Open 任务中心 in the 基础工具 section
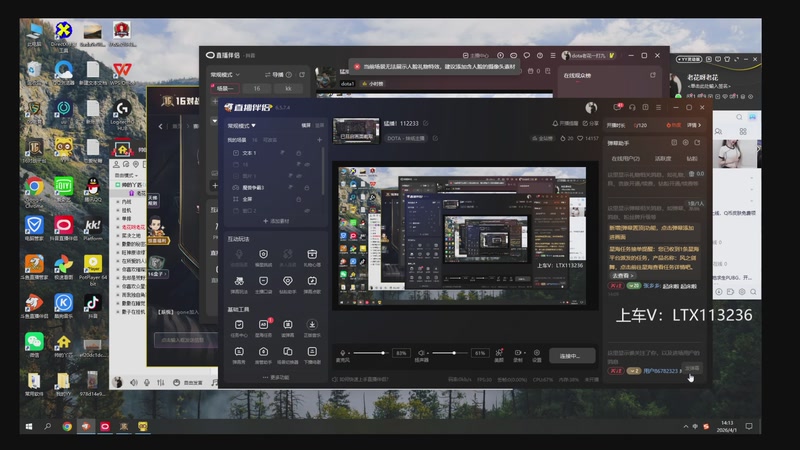The width and height of the screenshot is (800, 450). [x=239, y=324]
